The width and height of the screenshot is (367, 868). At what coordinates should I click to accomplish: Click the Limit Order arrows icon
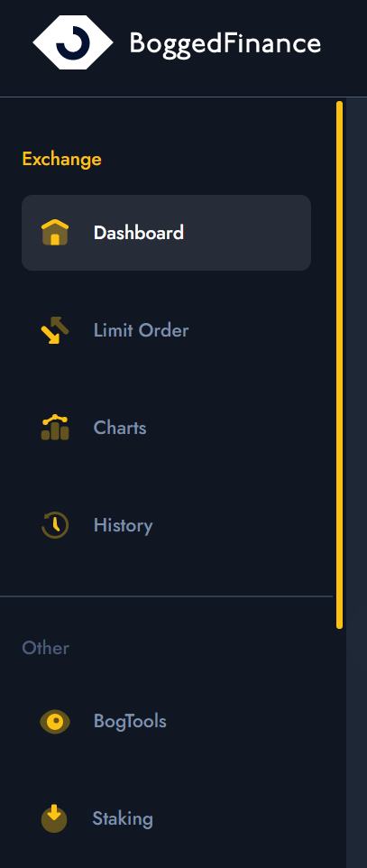click(x=55, y=330)
